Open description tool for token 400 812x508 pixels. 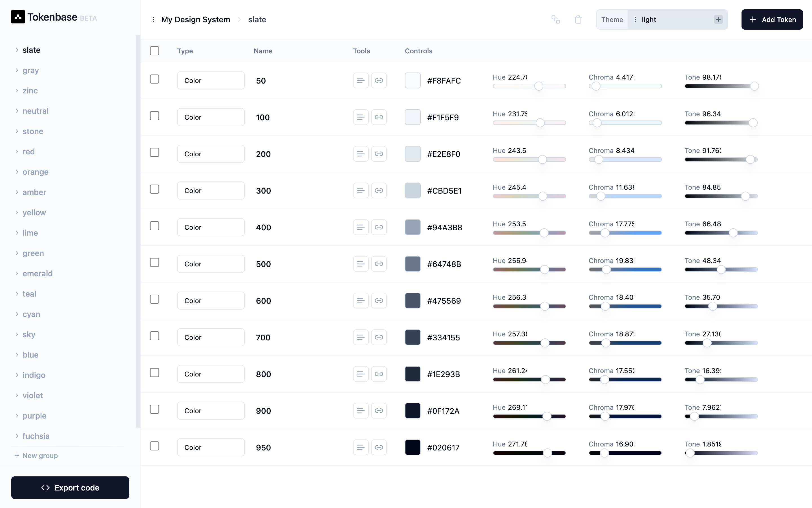361,227
